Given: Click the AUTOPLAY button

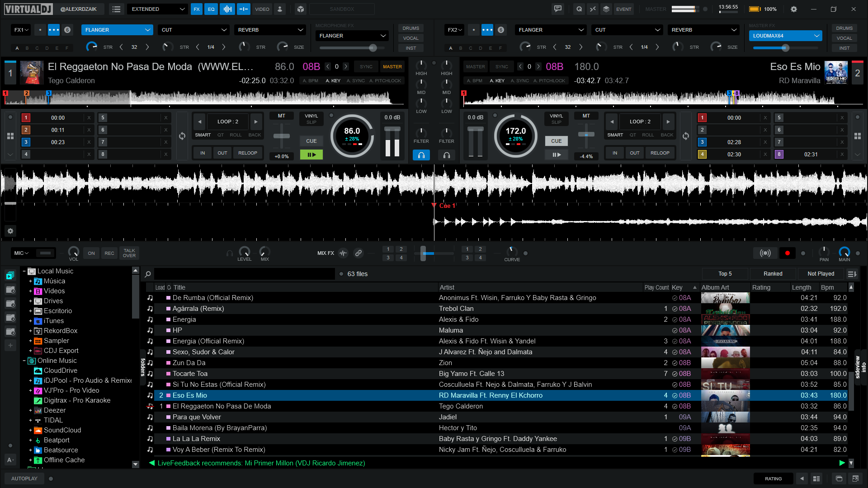Looking at the screenshot, I should tap(24, 479).
